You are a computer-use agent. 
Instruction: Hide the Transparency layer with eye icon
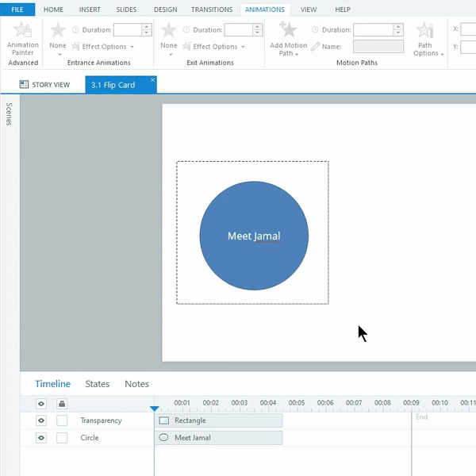click(41, 420)
